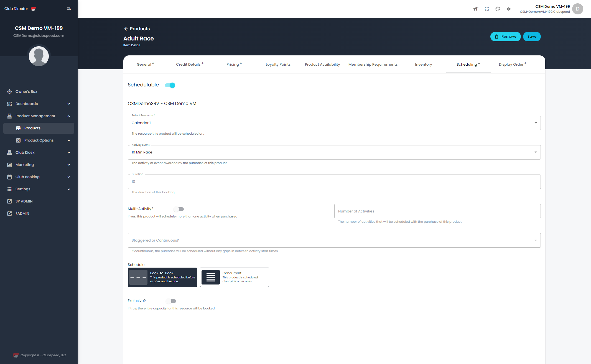Open the Staggered or Continuous dropdown
The image size is (591, 364).
[x=334, y=240]
